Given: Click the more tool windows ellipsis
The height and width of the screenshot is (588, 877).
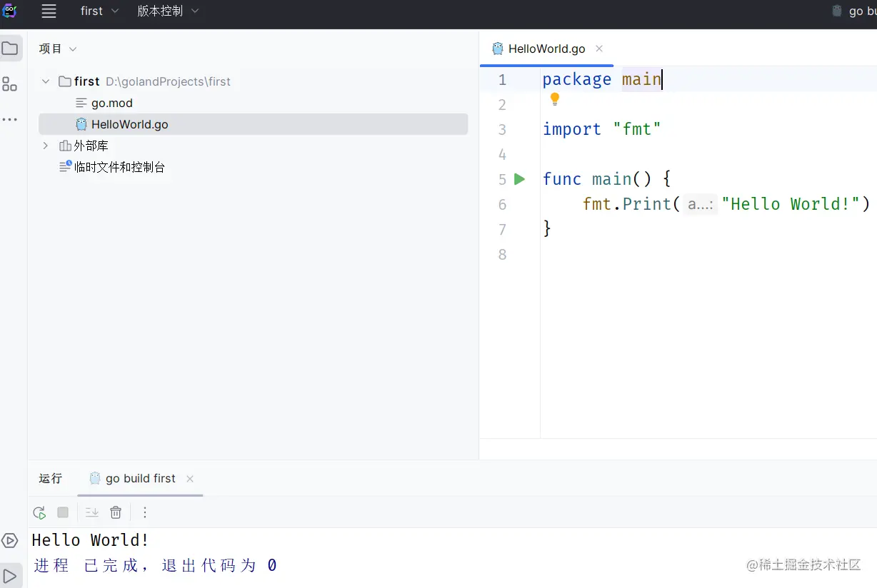Looking at the screenshot, I should [10, 119].
